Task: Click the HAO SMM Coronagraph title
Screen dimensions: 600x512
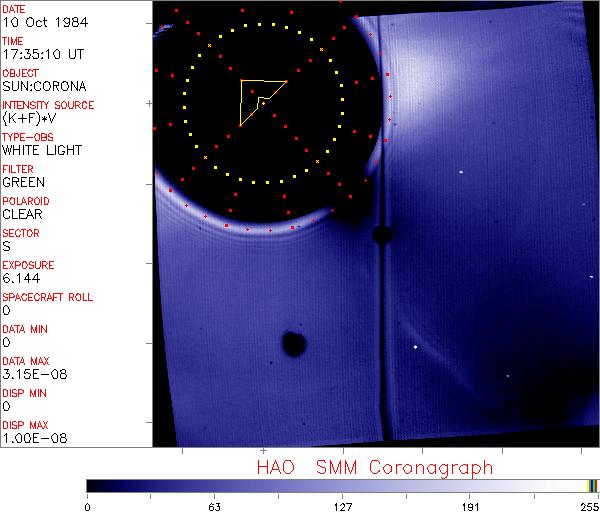Action: 375,468
